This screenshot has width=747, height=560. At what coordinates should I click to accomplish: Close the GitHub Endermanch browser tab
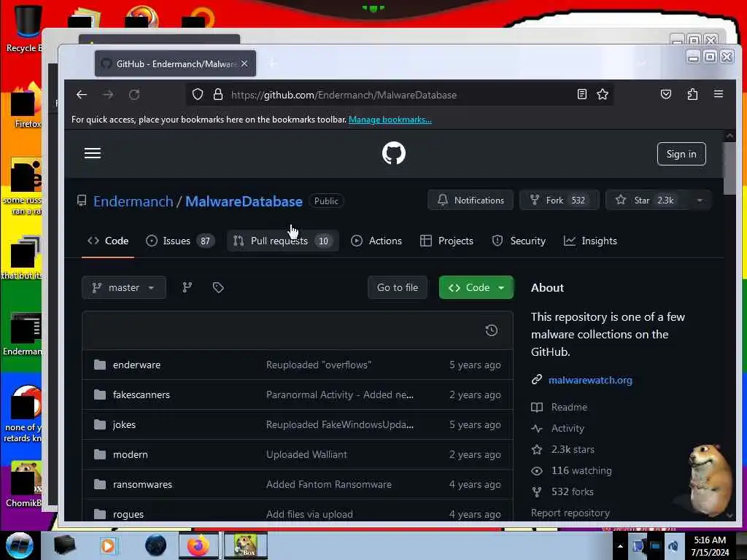244,63
